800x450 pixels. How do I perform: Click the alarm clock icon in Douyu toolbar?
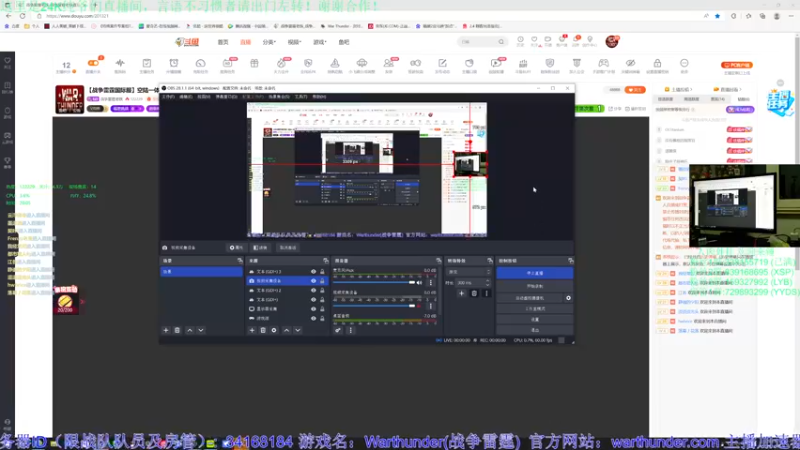[174, 63]
